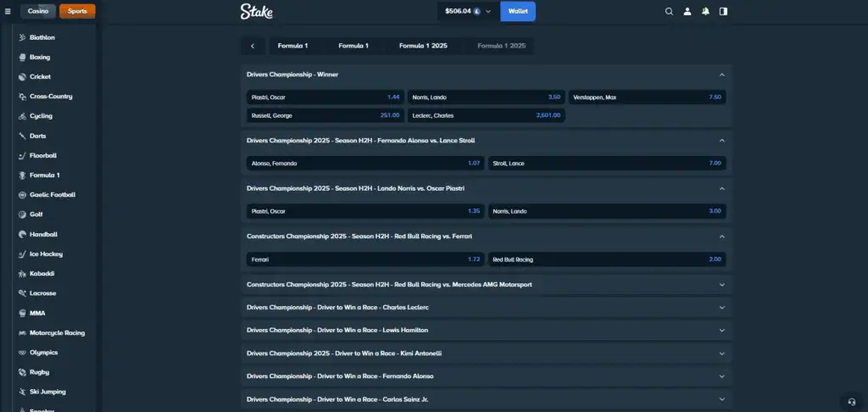
Task: Open the user profile icon
Action: (687, 12)
